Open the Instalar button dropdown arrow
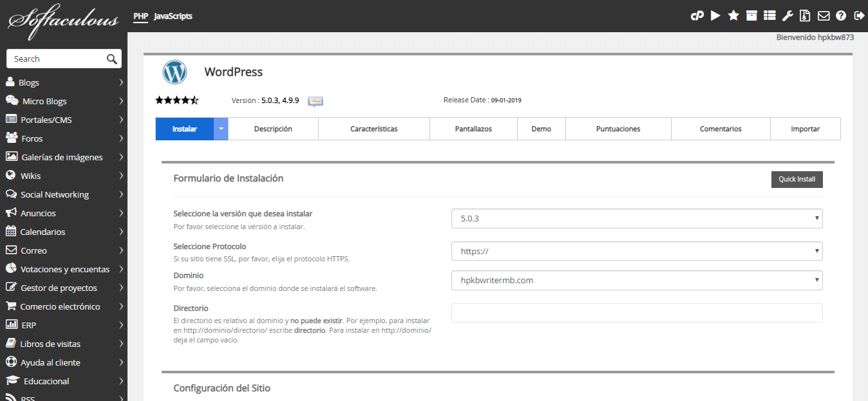 pyautogui.click(x=221, y=129)
